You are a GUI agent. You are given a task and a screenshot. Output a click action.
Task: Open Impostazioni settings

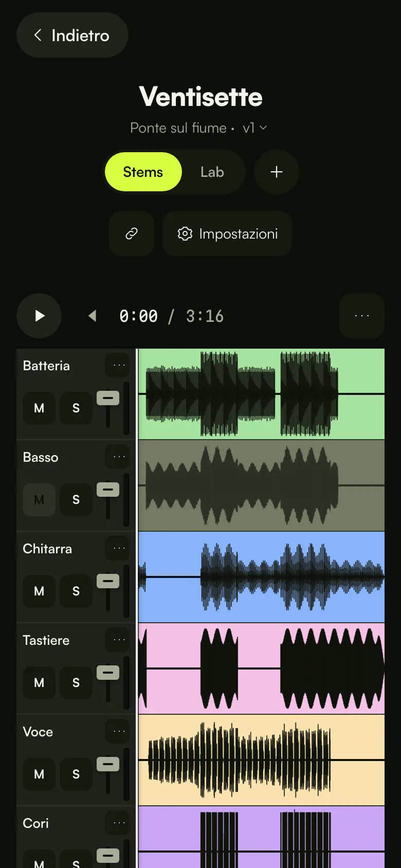[227, 233]
